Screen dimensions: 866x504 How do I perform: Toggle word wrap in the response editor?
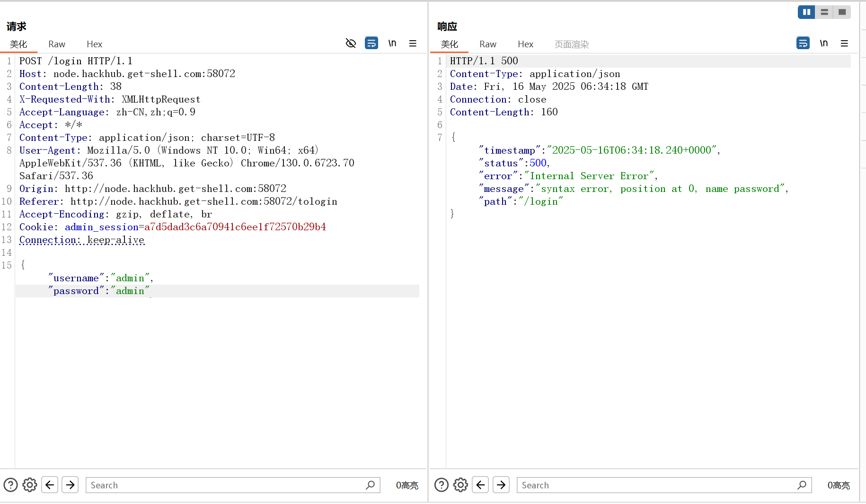click(803, 43)
